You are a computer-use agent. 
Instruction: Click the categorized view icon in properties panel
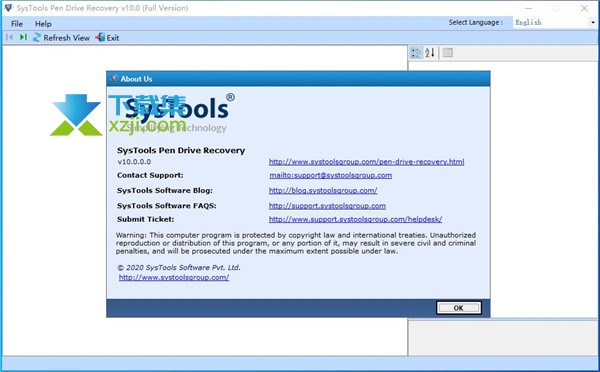tap(416, 53)
